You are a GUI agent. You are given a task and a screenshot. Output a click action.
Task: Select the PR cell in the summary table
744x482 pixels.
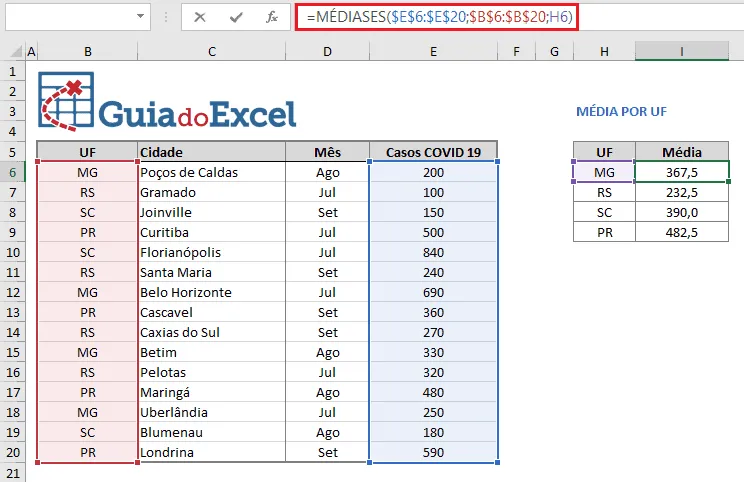coord(604,232)
